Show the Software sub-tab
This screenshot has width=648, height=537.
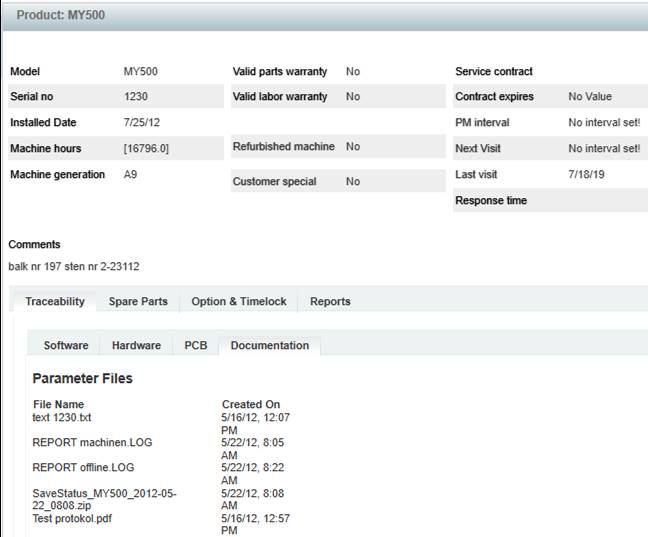pos(66,345)
